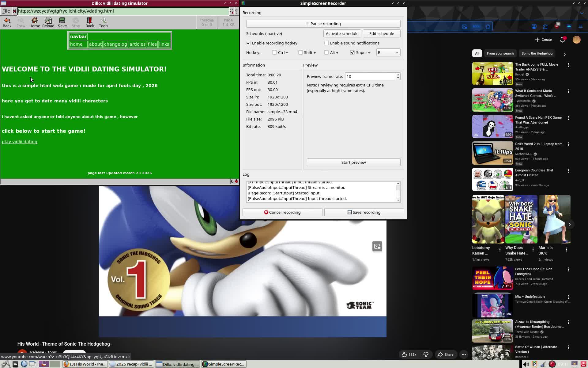
Task: Open the Backrooms FULL Movie thumbnail
Action: 492,74
